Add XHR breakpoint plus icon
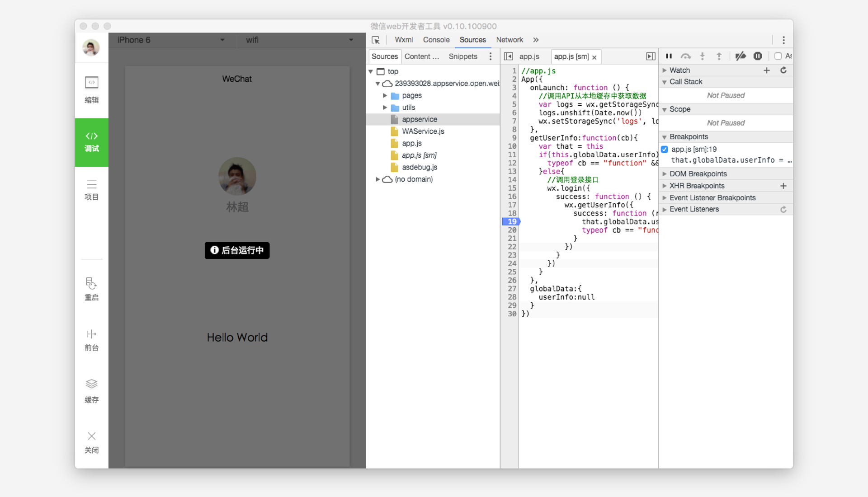Screen dimensions: 868x497 click(783, 186)
